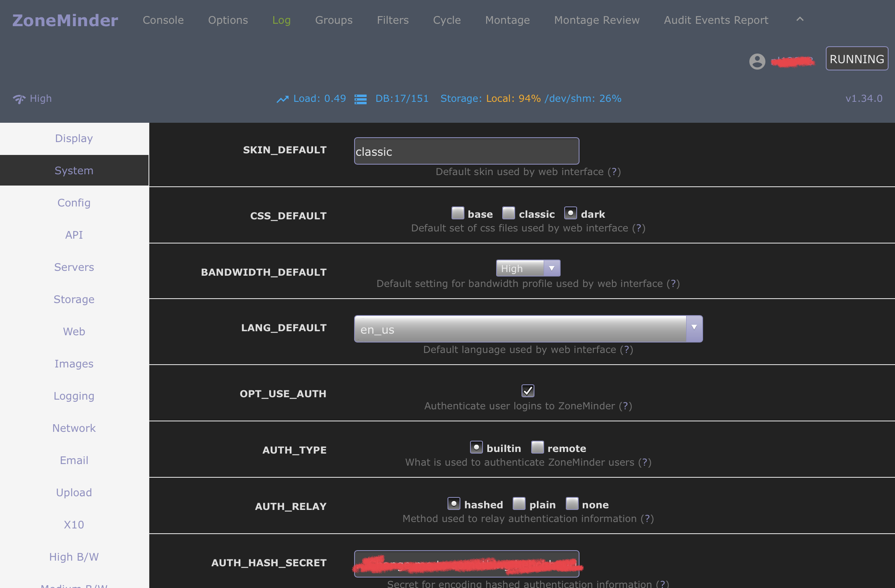Switch to the High B/W options tab
Screen dimensions: 895x588
coord(74,557)
